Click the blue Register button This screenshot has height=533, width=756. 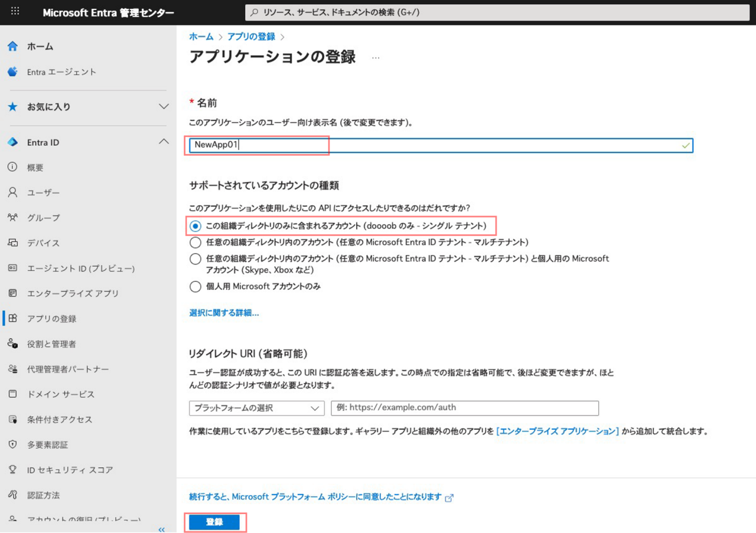pos(214,522)
